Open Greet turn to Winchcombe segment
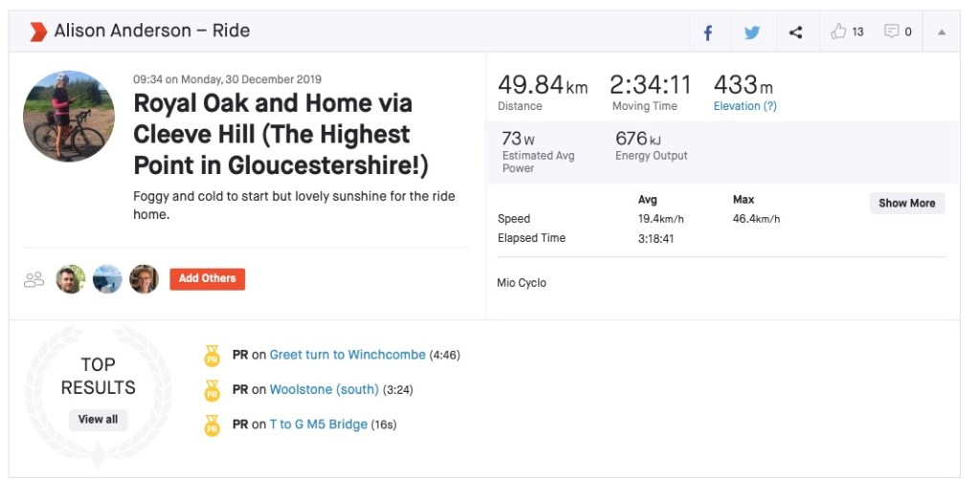The width and height of the screenshot is (980, 479). click(347, 355)
